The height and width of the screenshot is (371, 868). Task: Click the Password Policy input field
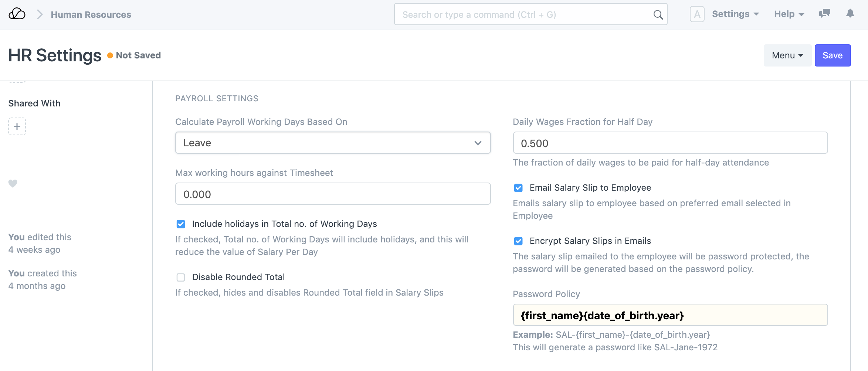pyautogui.click(x=670, y=315)
